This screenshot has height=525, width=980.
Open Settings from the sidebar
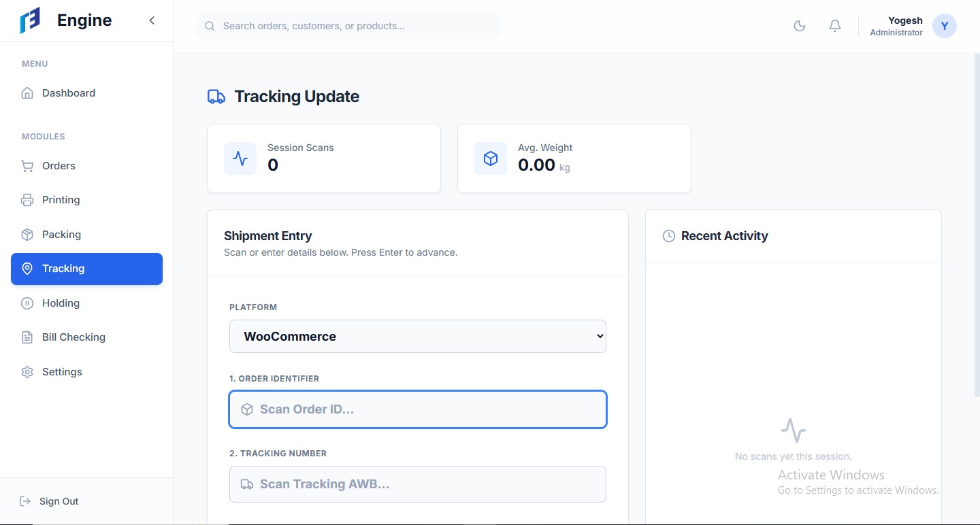tap(62, 372)
